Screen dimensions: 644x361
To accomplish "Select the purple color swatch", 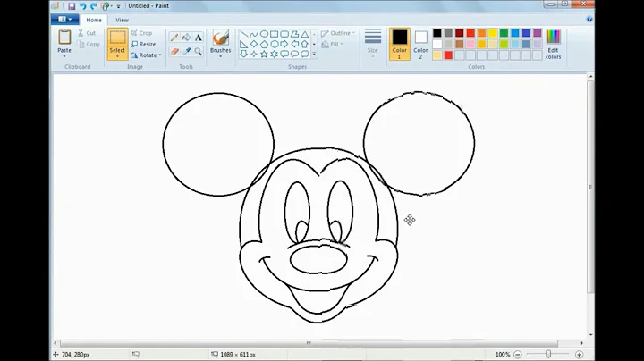I will (538, 33).
